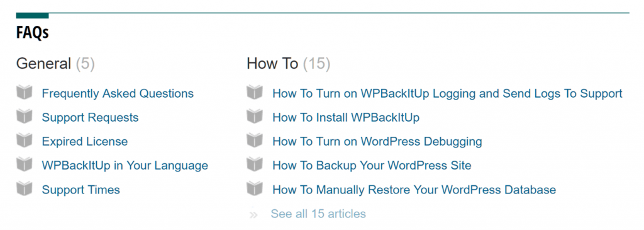Click double-chevron icon before See all 15 articles
644x230 pixels.
click(x=253, y=214)
